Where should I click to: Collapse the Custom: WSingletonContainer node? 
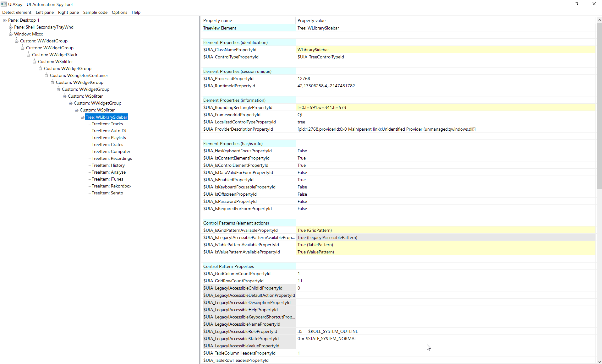(x=47, y=76)
